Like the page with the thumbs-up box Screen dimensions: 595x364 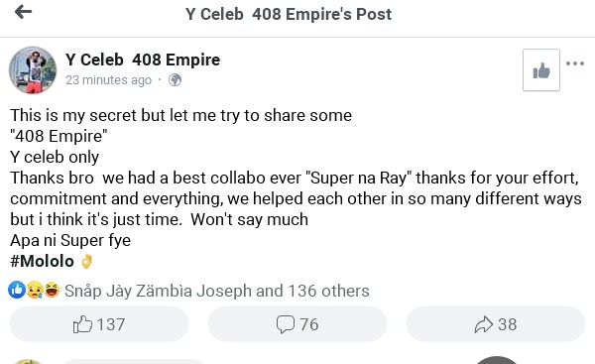(541, 70)
